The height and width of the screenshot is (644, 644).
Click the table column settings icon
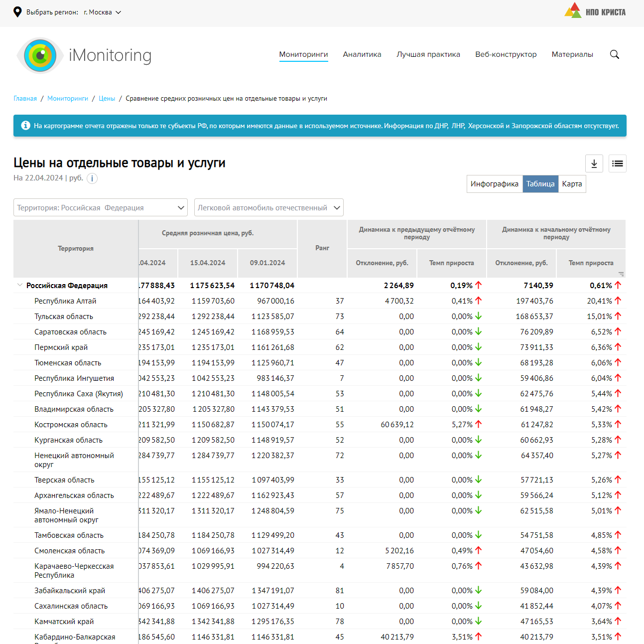coord(621,274)
